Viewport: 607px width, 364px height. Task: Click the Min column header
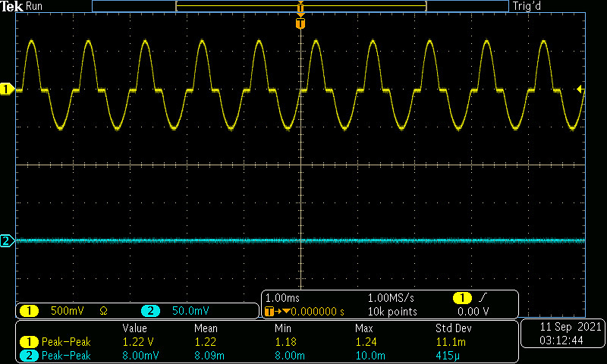click(283, 329)
